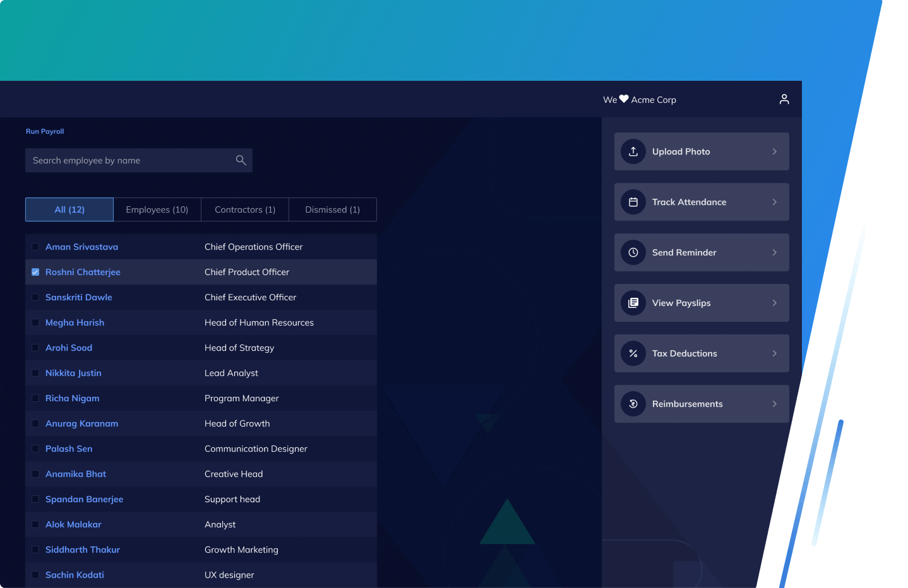Tick the Aman Srivastava checkbox
The image size is (908, 588).
coord(35,247)
